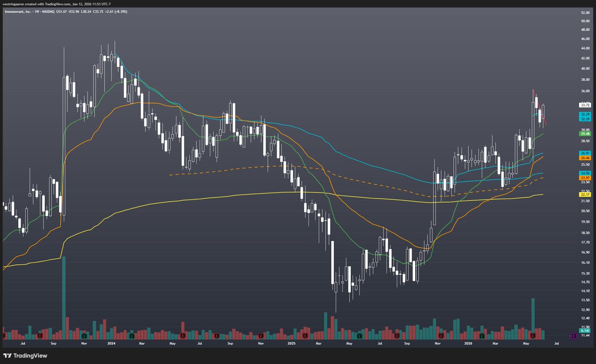Click the 18.50 price scale label
The height and width of the screenshot is (364, 596).
(x=585, y=232)
